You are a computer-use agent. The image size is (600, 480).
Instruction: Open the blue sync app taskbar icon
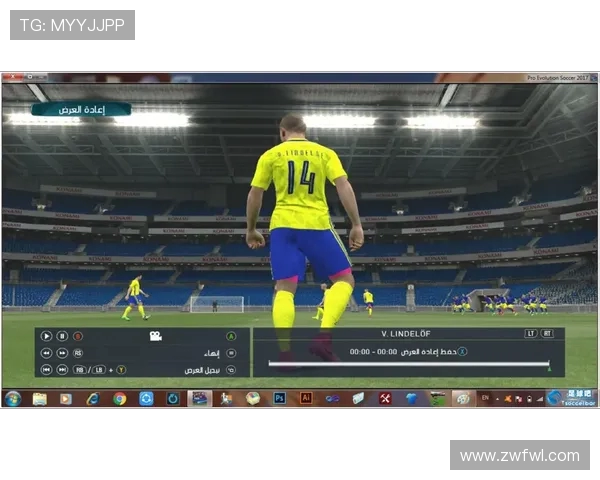146,399
